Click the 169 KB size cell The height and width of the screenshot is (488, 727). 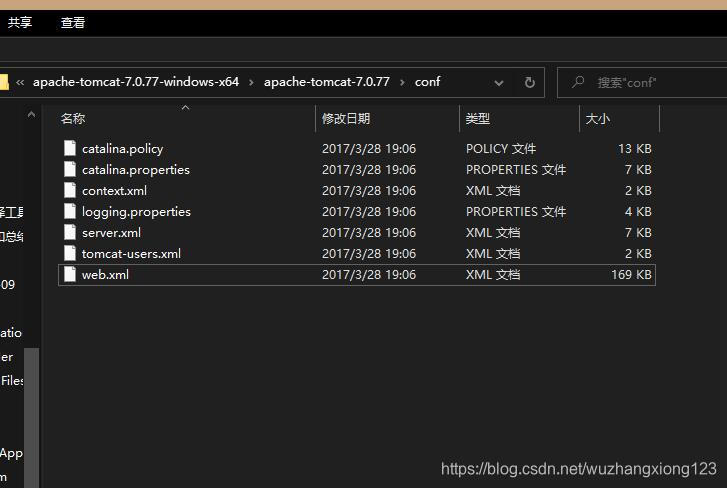(x=631, y=274)
